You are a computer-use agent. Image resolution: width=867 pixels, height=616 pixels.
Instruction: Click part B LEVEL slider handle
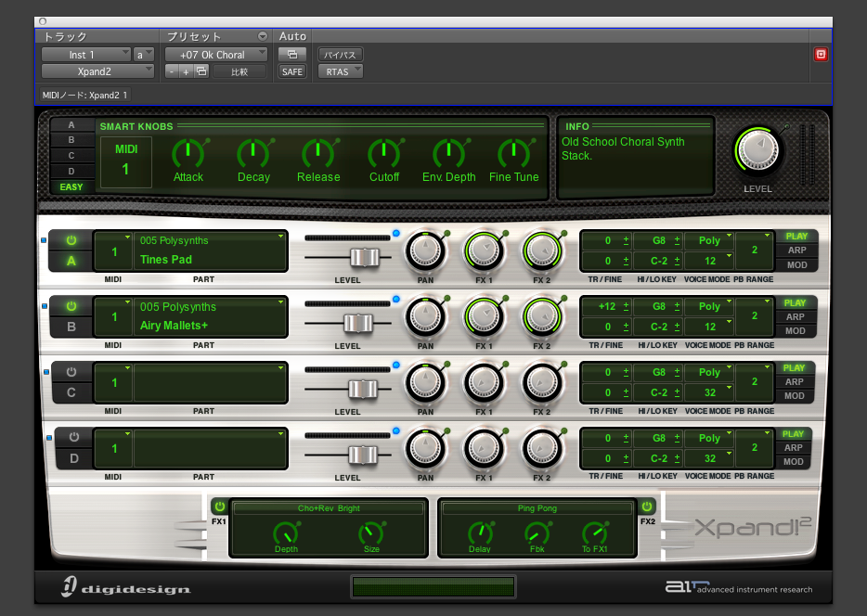click(358, 323)
